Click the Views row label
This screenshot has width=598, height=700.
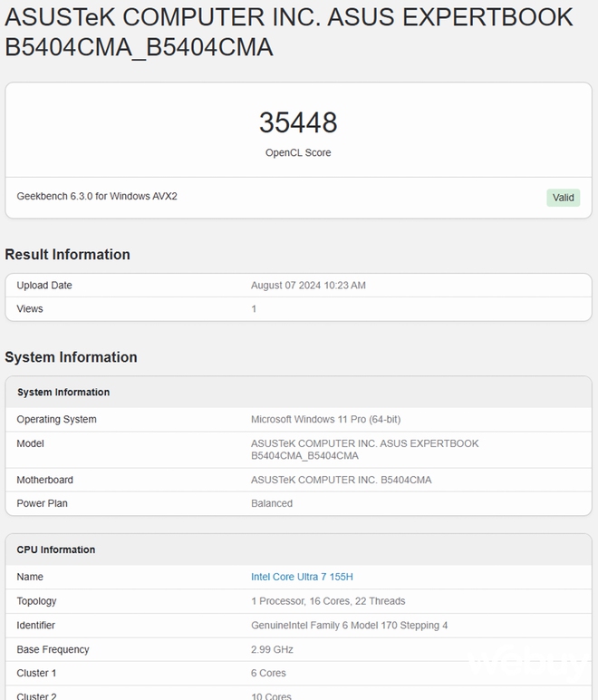(x=30, y=309)
